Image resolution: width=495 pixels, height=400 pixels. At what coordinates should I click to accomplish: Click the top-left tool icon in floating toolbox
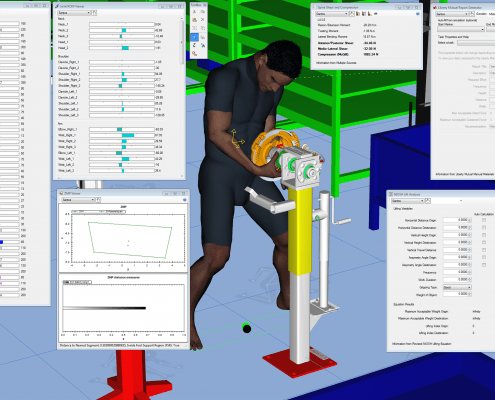195,12
